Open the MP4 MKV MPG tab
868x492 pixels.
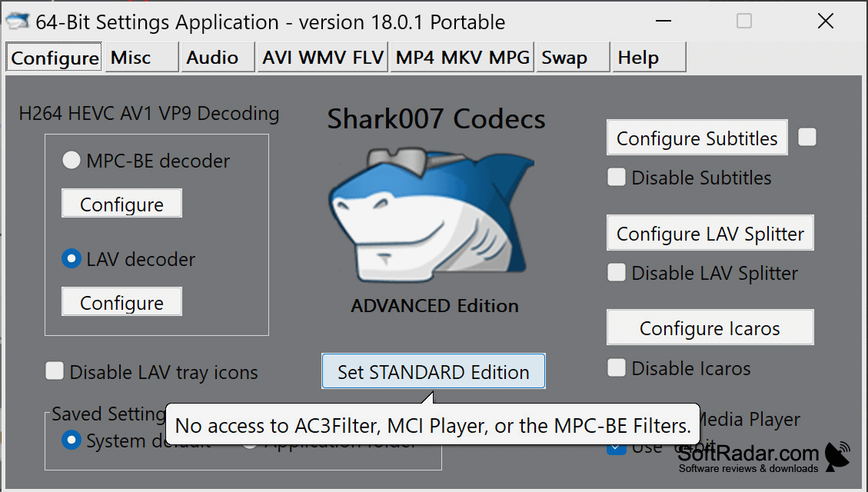pyautogui.click(x=462, y=57)
